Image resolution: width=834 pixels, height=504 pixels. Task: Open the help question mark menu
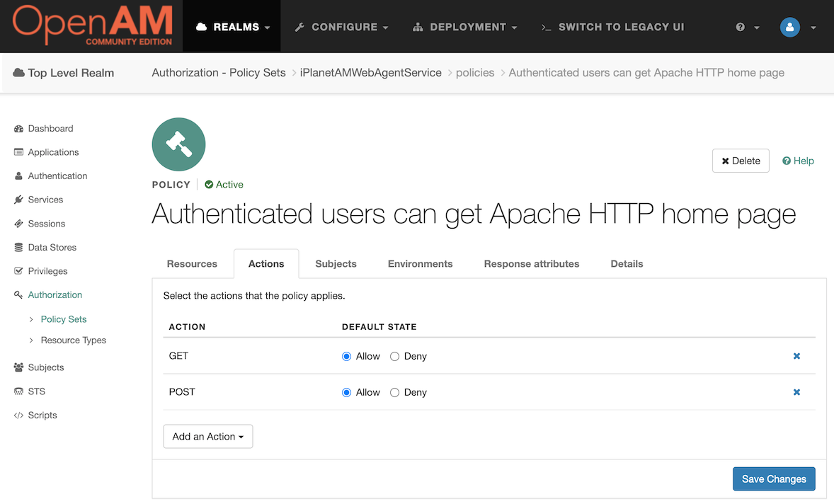747,27
